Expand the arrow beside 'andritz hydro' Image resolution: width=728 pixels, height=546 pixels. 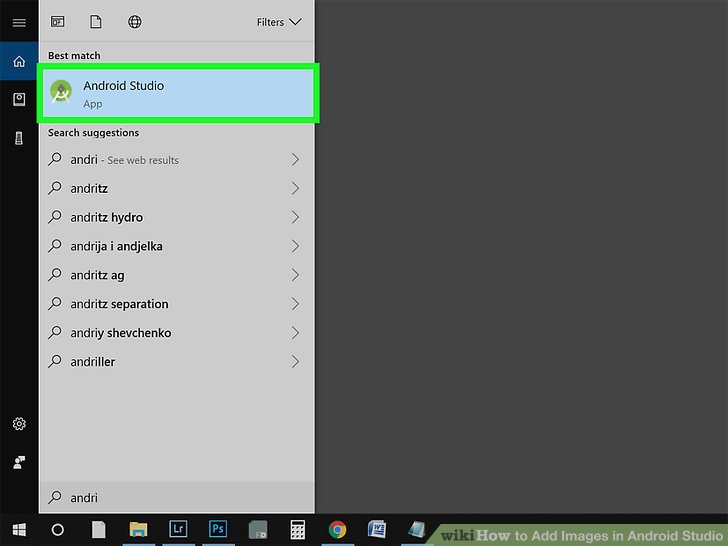tap(295, 217)
